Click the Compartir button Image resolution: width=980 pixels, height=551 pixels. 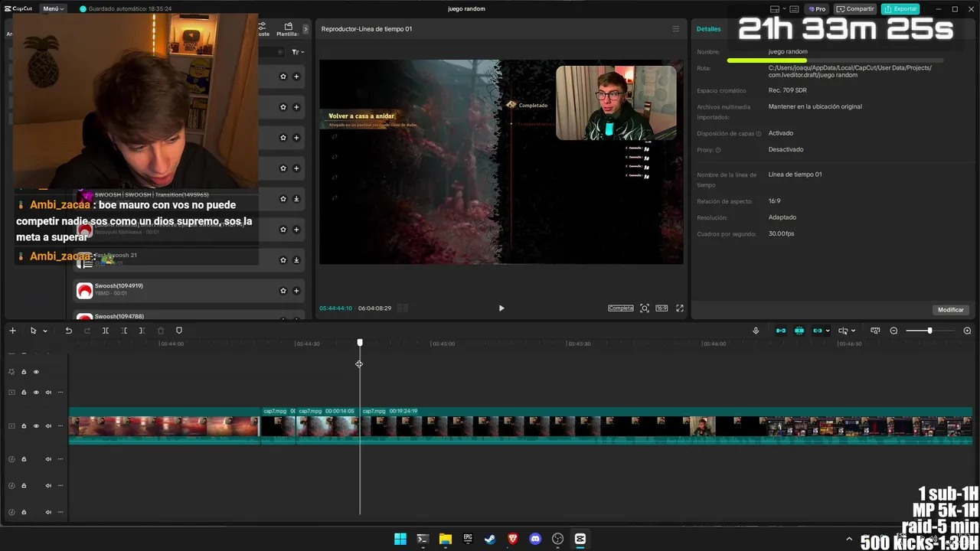[x=855, y=9]
